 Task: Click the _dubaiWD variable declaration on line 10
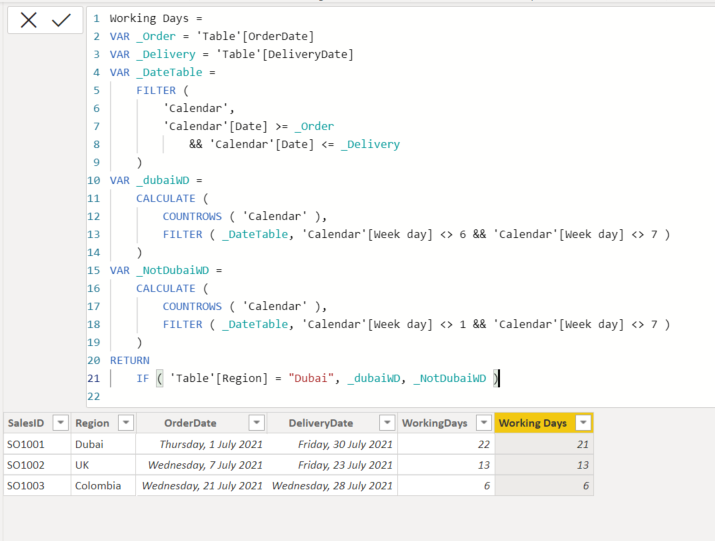[x=163, y=180]
